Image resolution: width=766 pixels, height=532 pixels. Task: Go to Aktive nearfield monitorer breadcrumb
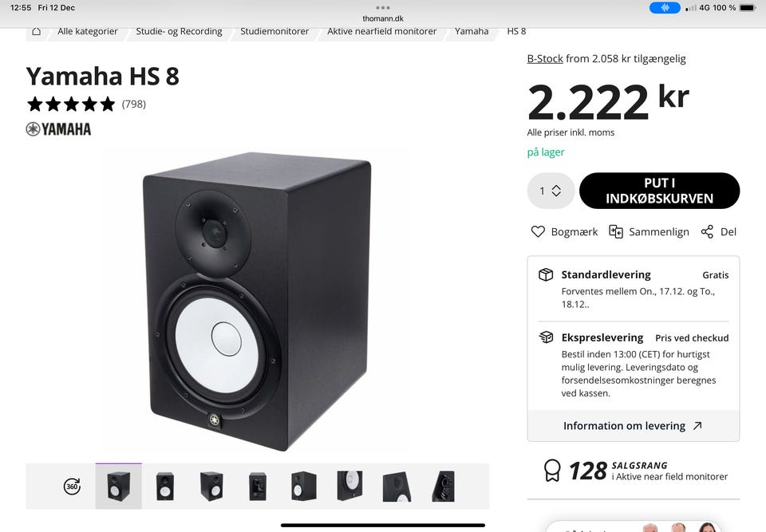381,31
